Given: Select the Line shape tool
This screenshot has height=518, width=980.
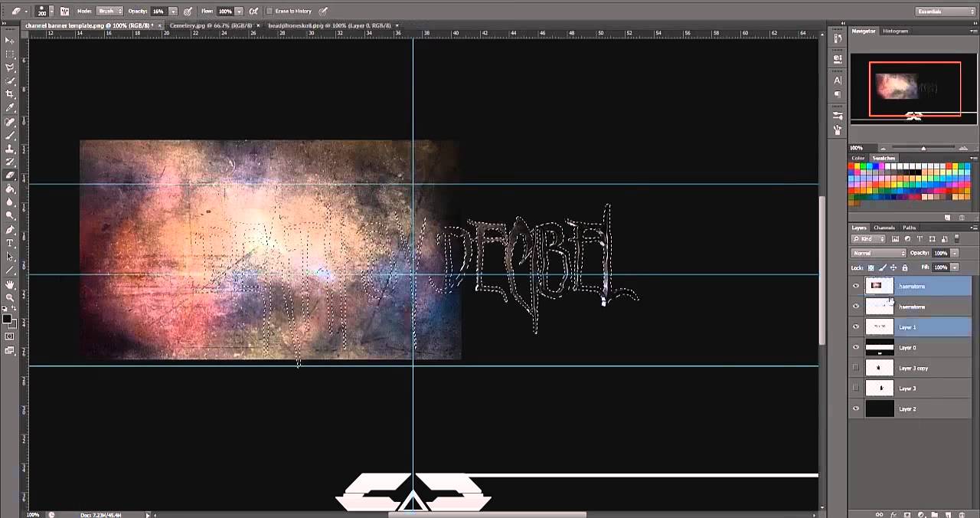Looking at the screenshot, I should [x=10, y=270].
